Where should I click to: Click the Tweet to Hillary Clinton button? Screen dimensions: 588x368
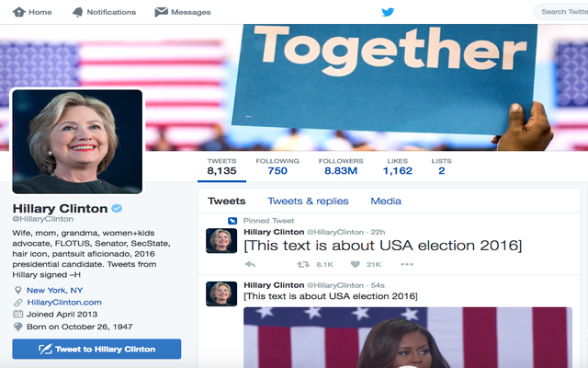(96, 349)
